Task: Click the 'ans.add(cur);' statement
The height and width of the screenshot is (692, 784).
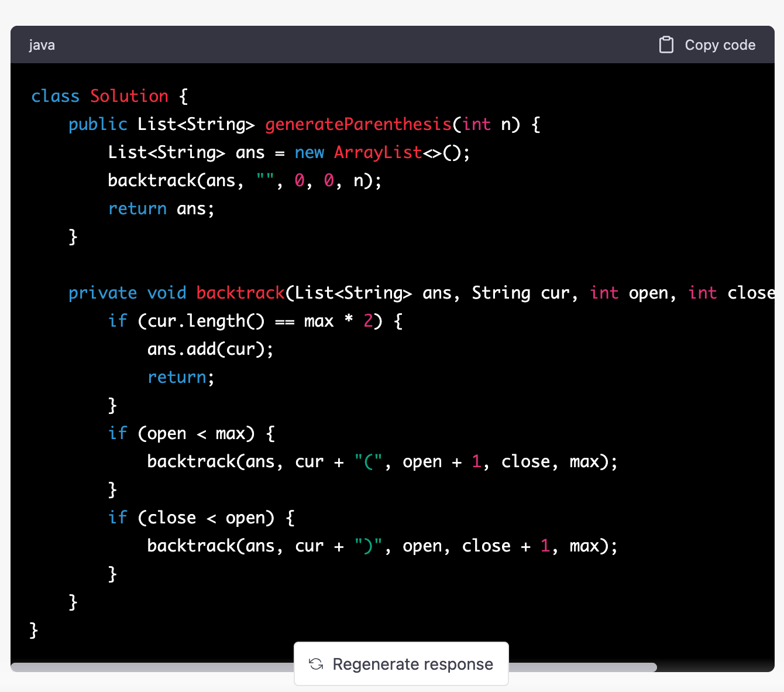Action: pos(210,349)
